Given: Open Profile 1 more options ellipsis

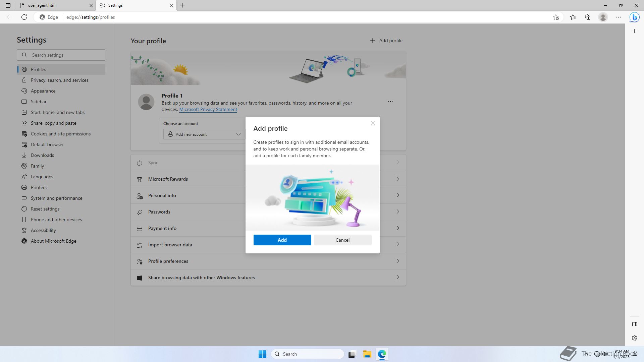Looking at the screenshot, I should [390, 102].
